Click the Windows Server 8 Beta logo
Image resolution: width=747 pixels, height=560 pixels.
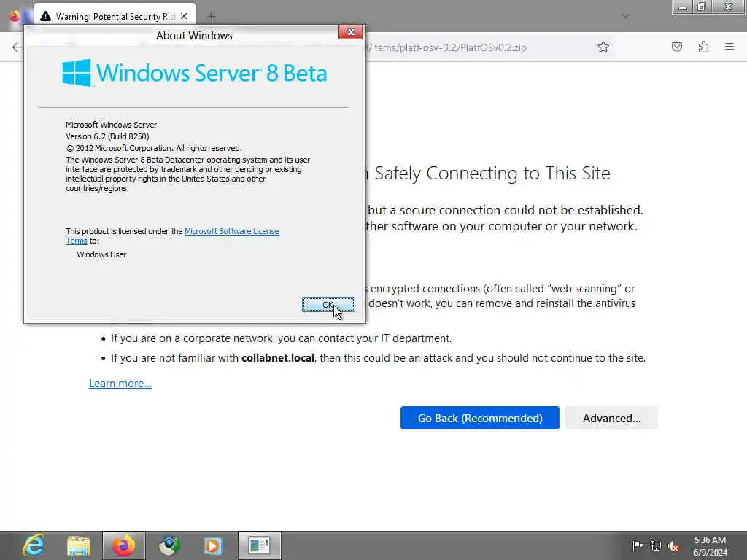194,73
